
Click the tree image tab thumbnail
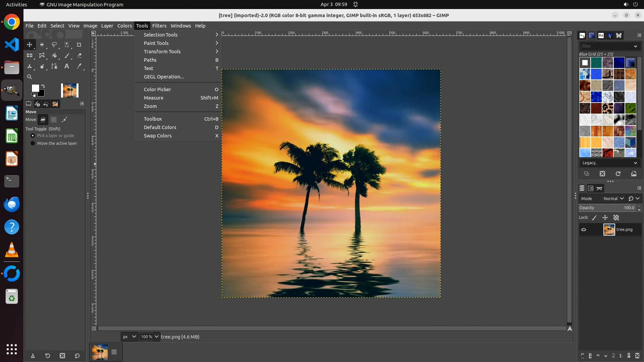[100, 352]
